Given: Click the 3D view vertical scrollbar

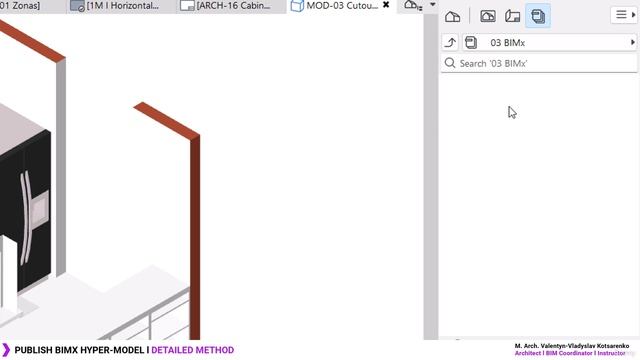Looking at the screenshot, I should (x=431, y=176).
